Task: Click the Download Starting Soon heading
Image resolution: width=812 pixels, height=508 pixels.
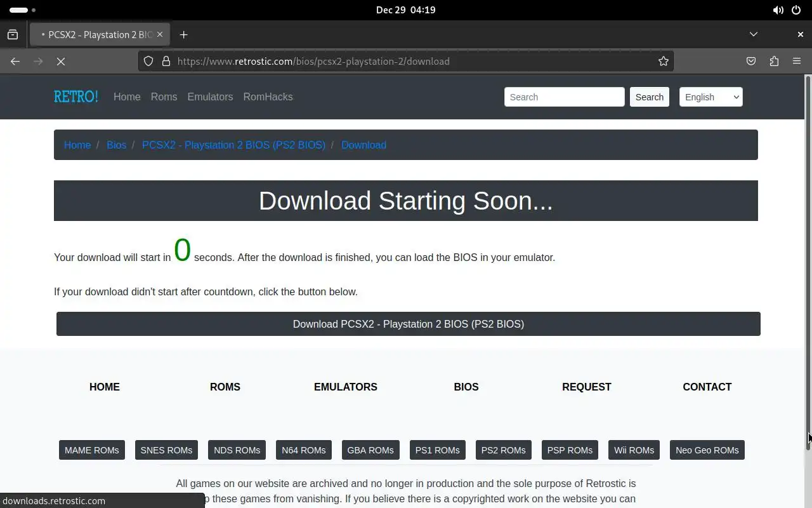Action: pos(406,201)
